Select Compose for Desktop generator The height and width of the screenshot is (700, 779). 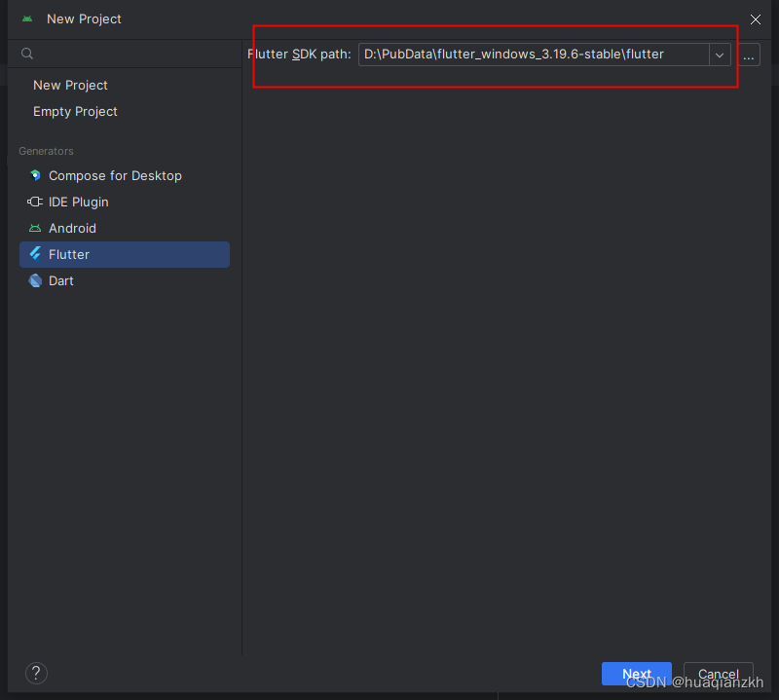125,175
